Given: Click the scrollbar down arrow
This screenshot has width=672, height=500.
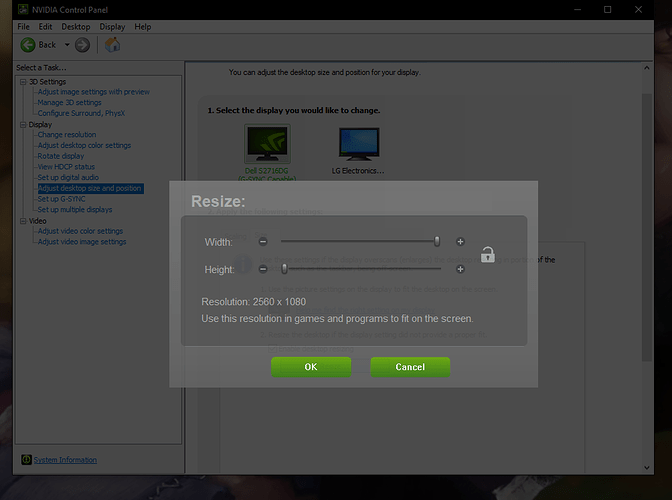Looking at the screenshot, I should click(647, 468).
